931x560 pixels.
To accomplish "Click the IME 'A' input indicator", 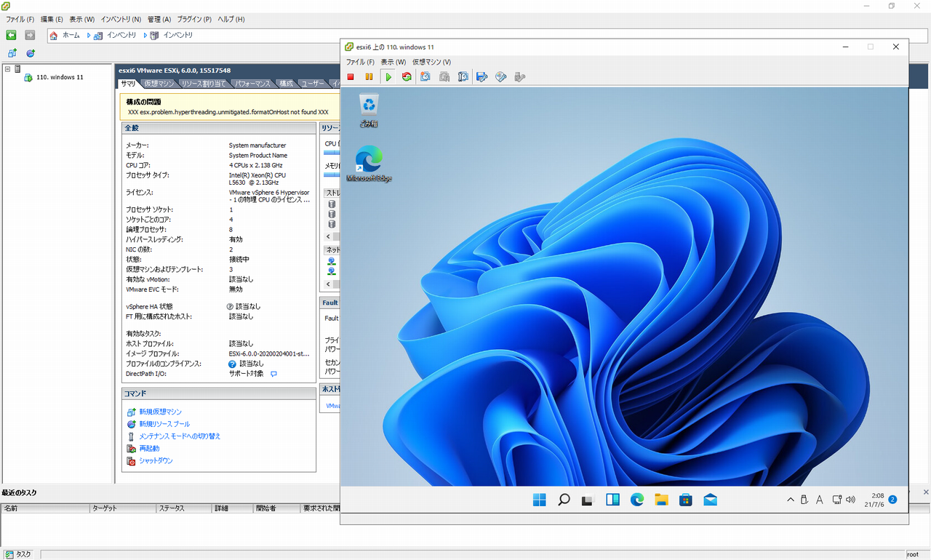I will 820,500.
